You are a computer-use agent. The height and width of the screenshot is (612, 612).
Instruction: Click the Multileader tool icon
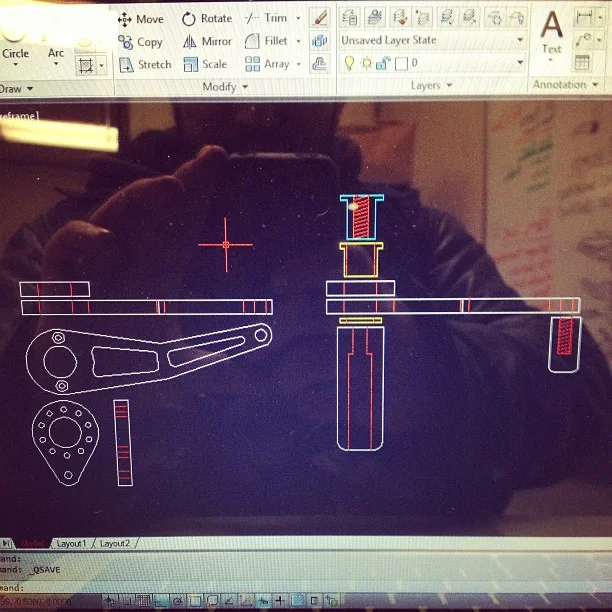pos(584,39)
